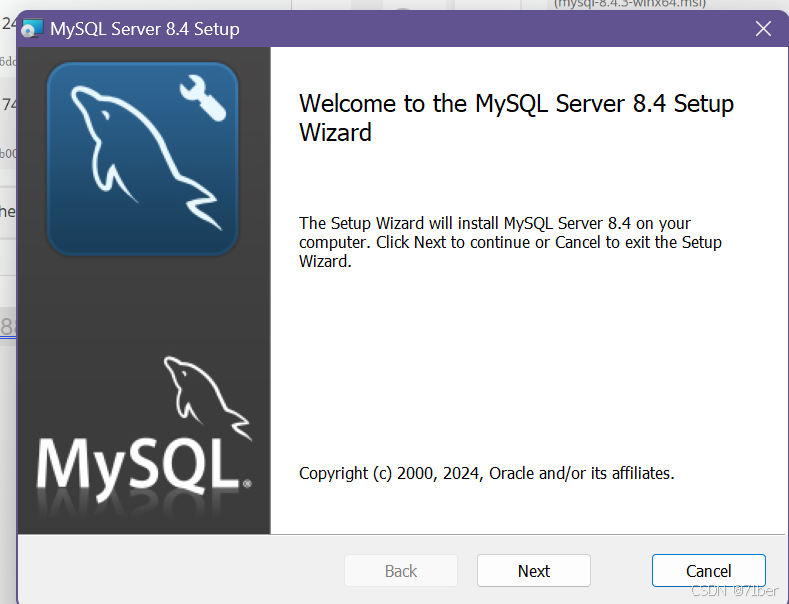The height and width of the screenshot is (604, 789).
Task: Click the greyed-out Back button
Action: [401, 571]
